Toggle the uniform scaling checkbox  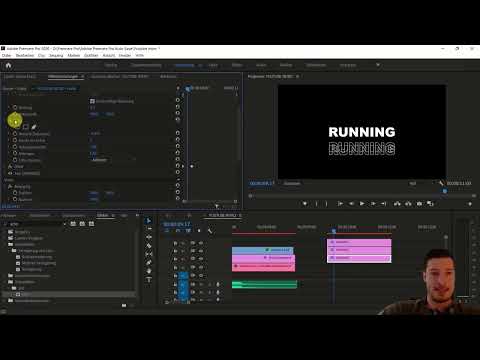(x=92, y=101)
